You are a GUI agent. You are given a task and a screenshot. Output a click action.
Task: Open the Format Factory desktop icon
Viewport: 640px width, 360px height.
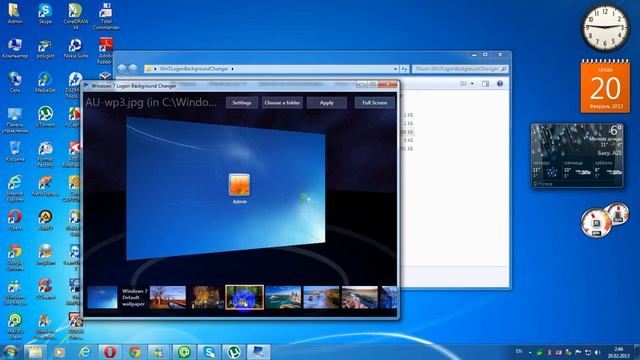(x=45, y=155)
